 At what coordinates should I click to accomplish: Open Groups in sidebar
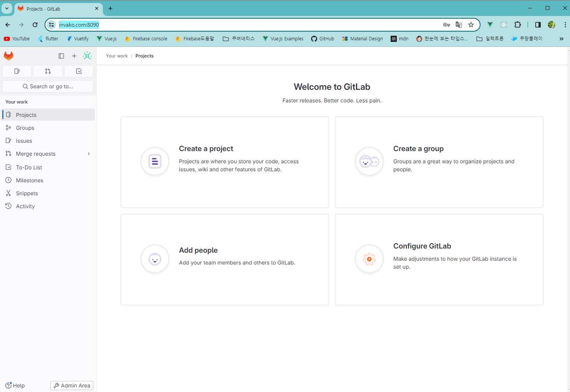pyautogui.click(x=48, y=128)
